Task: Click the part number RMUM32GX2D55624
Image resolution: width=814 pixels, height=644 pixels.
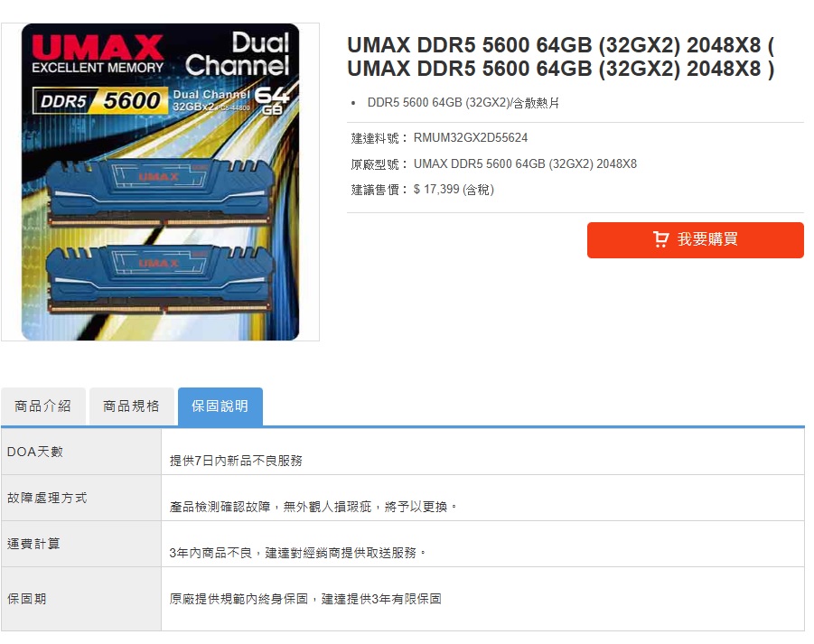Action: [x=471, y=138]
